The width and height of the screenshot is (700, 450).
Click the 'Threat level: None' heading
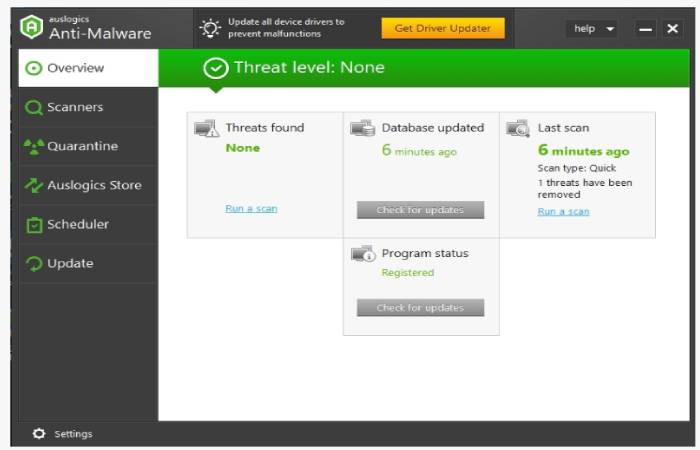(309, 67)
